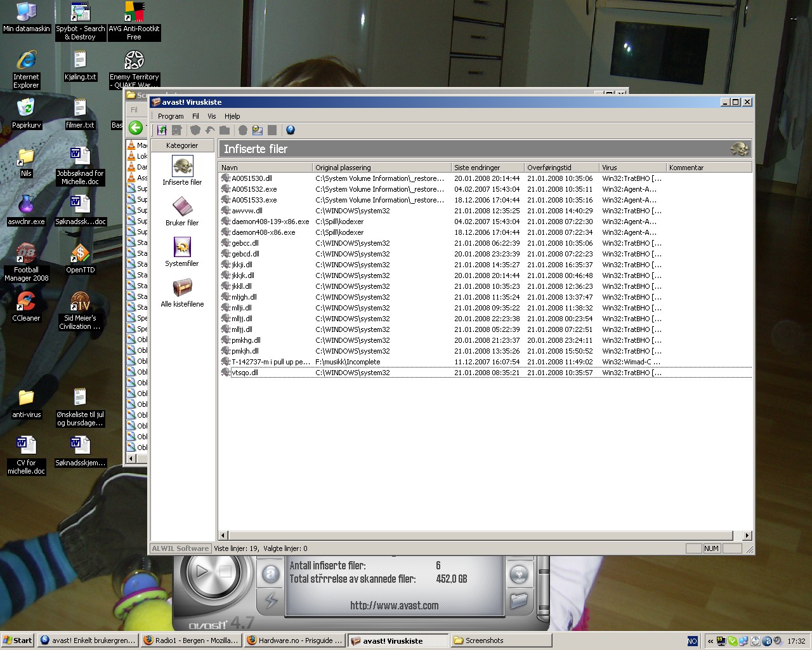Select OpenTTD desktop icon
812x650 pixels.
point(80,258)
